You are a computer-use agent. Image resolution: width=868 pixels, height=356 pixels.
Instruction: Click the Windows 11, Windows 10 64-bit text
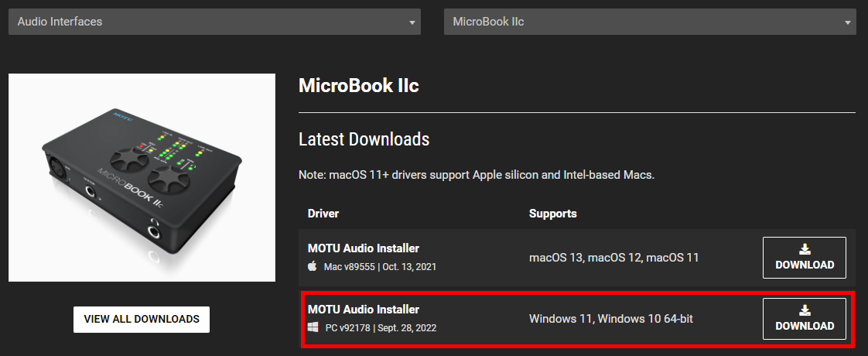coord(610,318)
